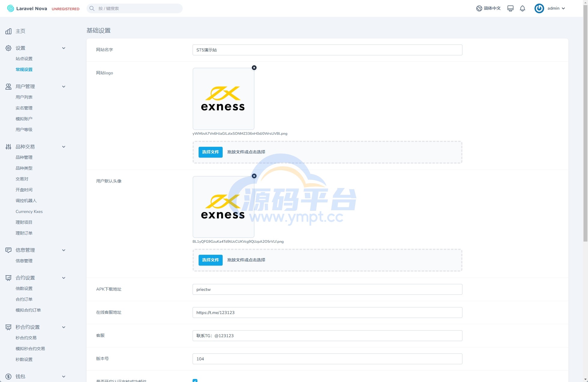Focus the APK下载地址 input field
This screenshot has width=588, height=382.
tap(327, 289)
